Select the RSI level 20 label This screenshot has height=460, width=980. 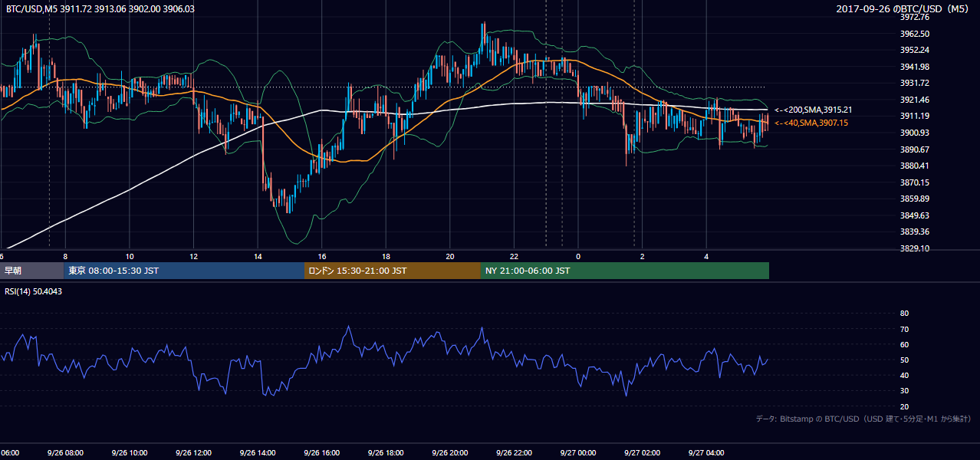click(904, 406)
